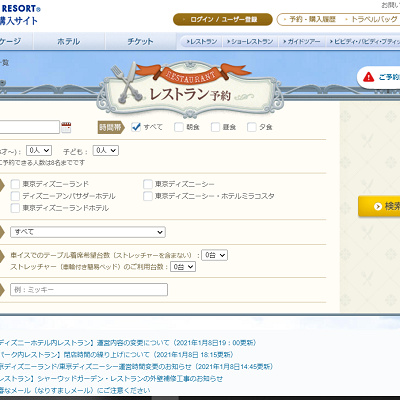400x400 pixels.
Task: Open the 運営時間変更のお知らせ notice
Action: click(136, 367)
